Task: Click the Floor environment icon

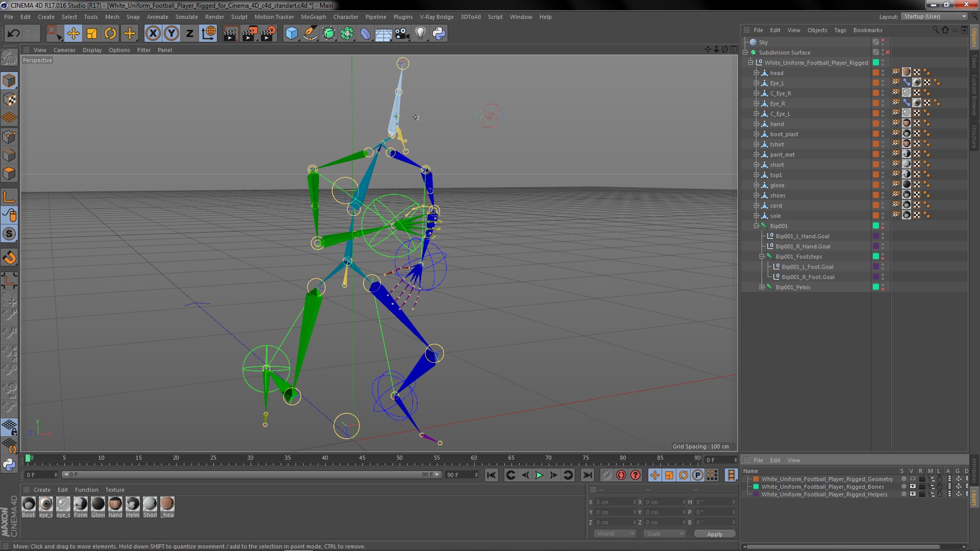Action: coord(383,34)
